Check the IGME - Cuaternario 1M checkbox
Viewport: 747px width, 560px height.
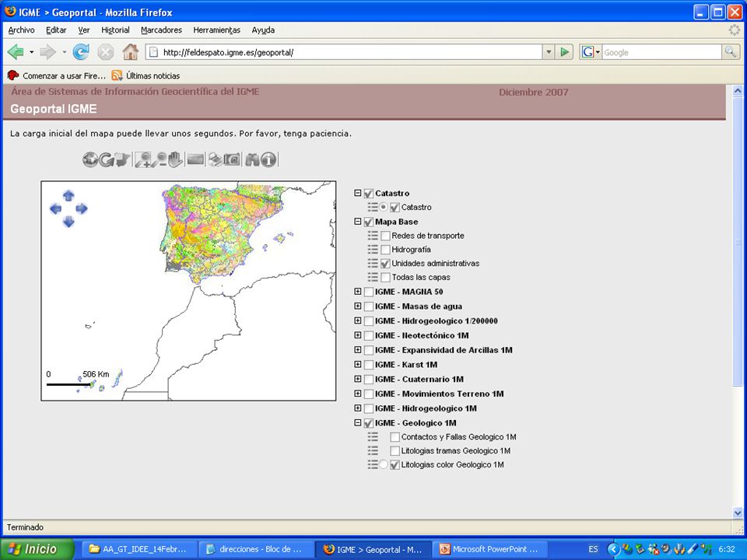[x=368, y=380]
